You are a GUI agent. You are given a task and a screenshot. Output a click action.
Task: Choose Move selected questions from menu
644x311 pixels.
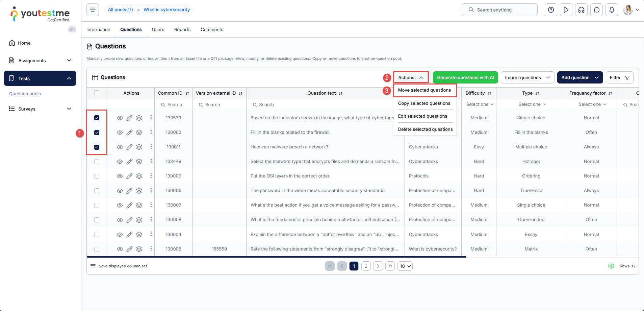424,90
